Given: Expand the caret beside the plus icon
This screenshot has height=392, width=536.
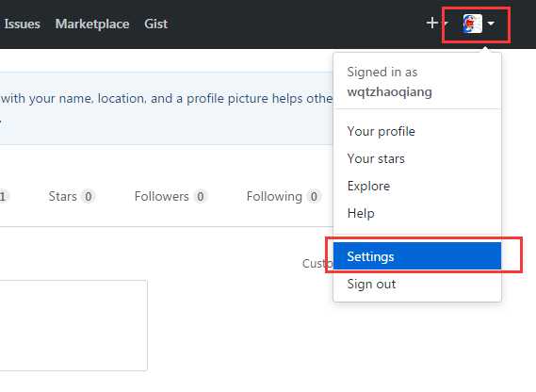Looking at the screenshot, I should click(x=447, y=24).
